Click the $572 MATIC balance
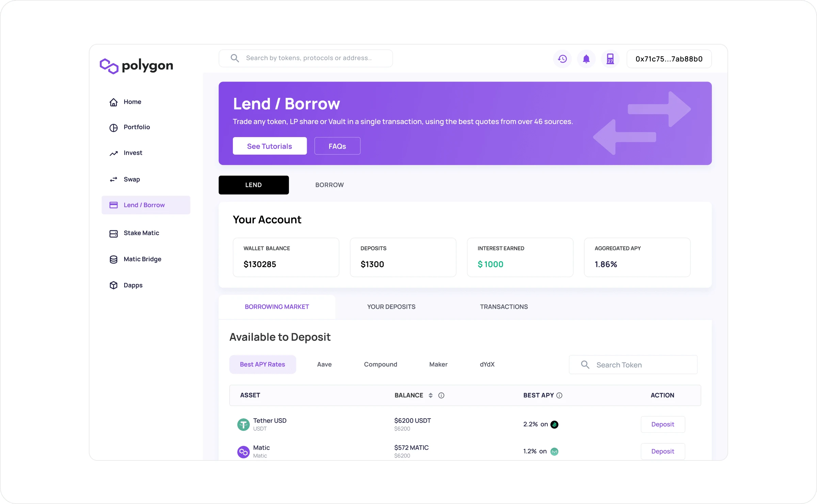This screenshot has width=817, height=504. 412,448
